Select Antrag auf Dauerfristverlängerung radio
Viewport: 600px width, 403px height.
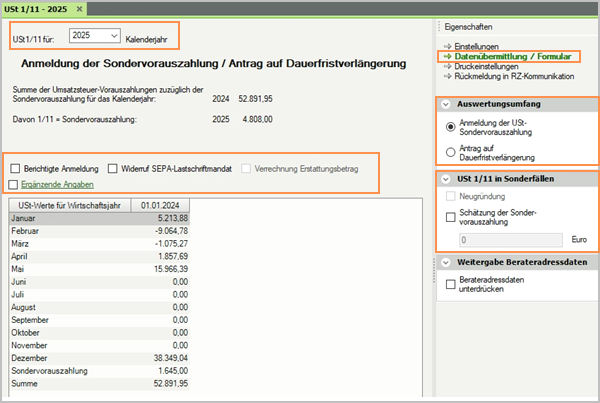[450, 152]
